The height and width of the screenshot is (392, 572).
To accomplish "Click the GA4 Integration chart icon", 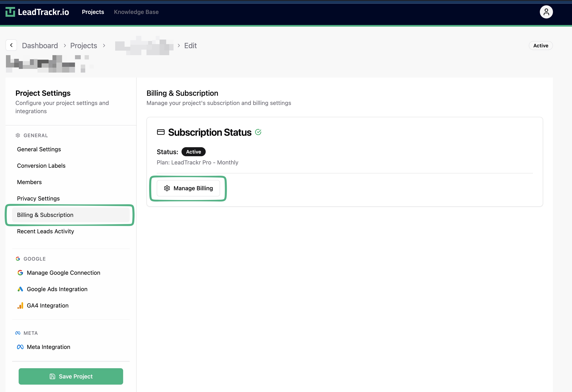I will coord(20,305).
